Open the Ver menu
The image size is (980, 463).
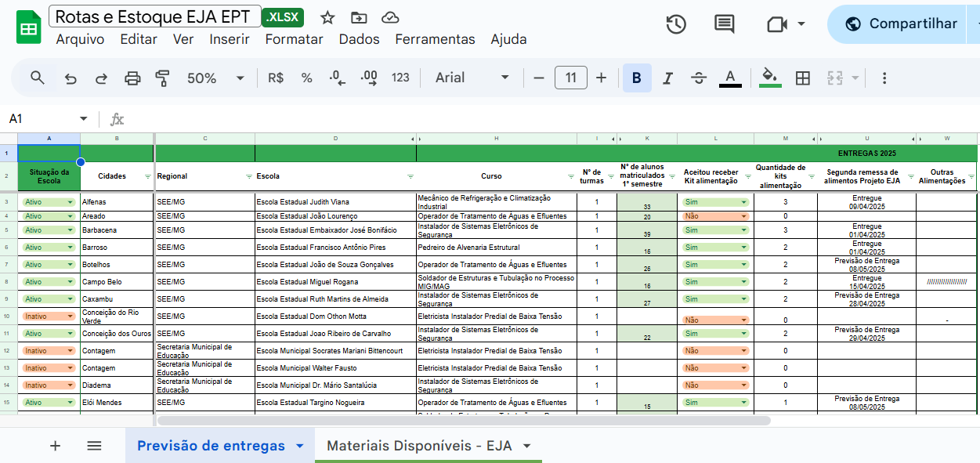point(183,39)
